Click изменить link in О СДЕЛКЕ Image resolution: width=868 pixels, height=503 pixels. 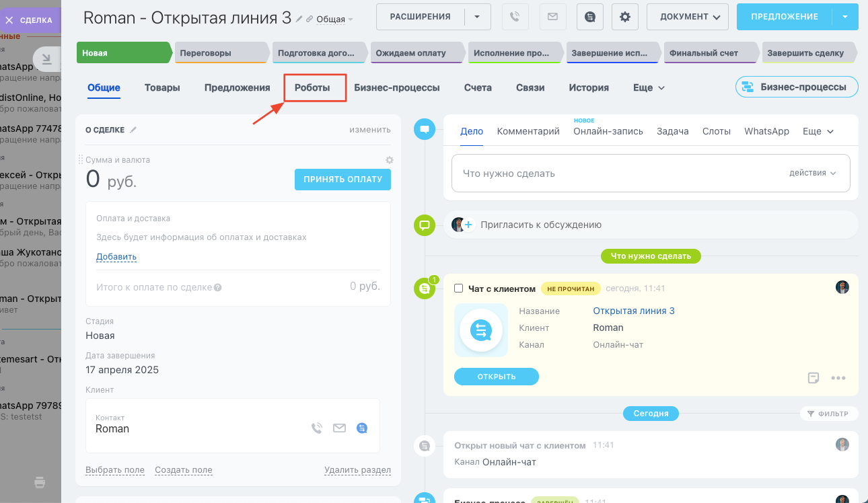tap(370, 130)
